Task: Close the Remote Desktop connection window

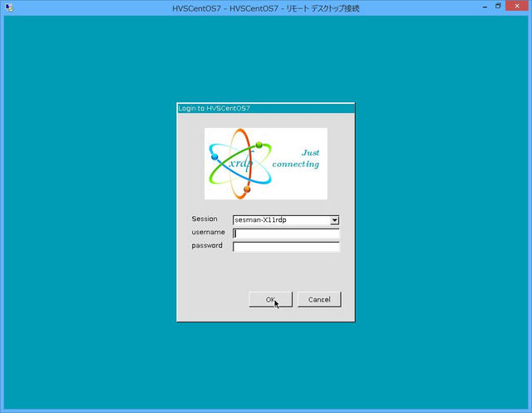Action: coord(517,6)
